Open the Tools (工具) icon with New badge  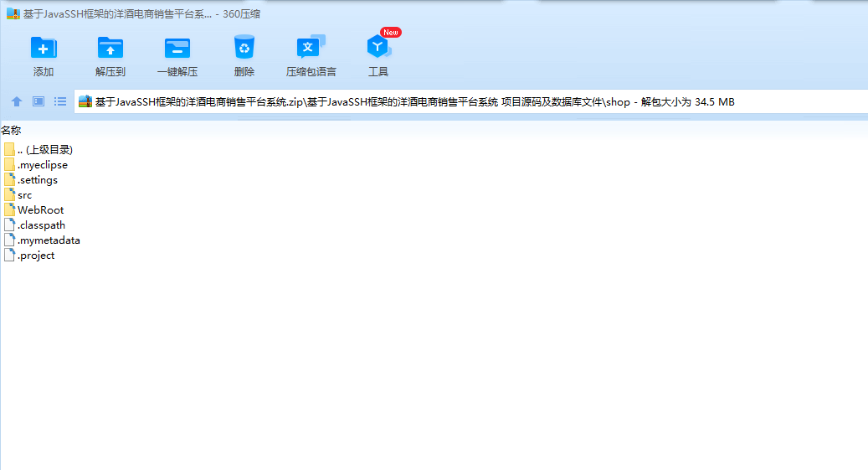[379, 47]
